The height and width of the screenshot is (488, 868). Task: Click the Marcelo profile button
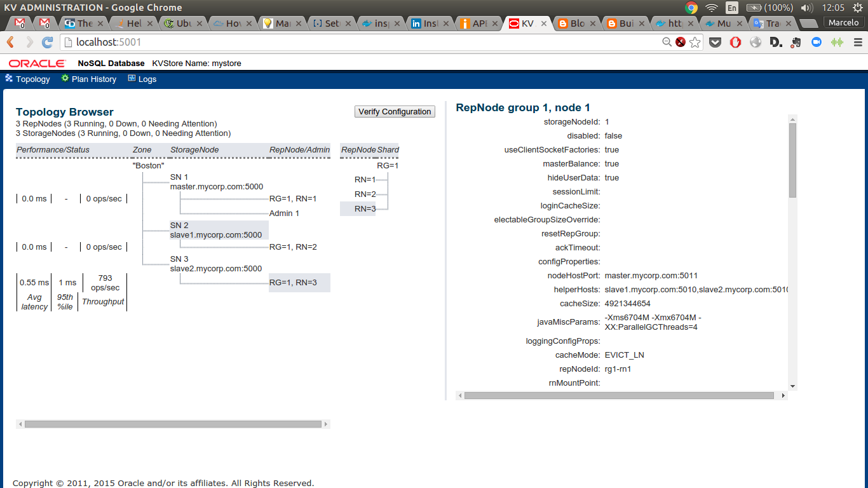tap(844, 23)
